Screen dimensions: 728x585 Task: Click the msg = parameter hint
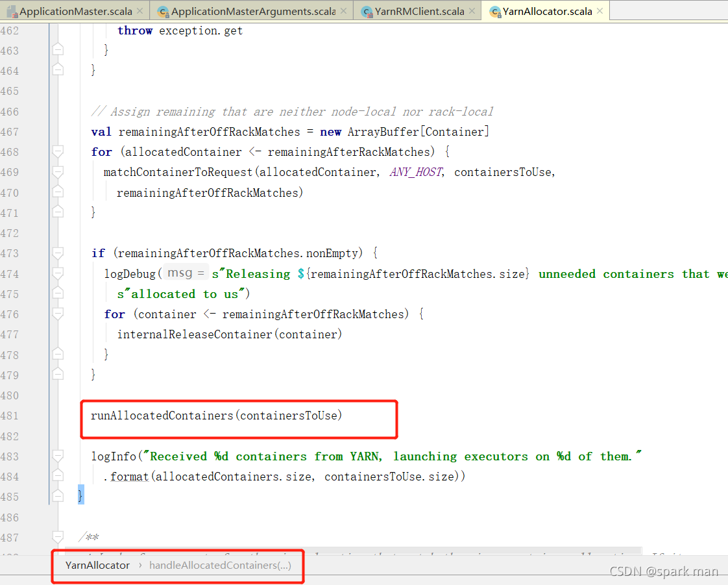point(186,273)
